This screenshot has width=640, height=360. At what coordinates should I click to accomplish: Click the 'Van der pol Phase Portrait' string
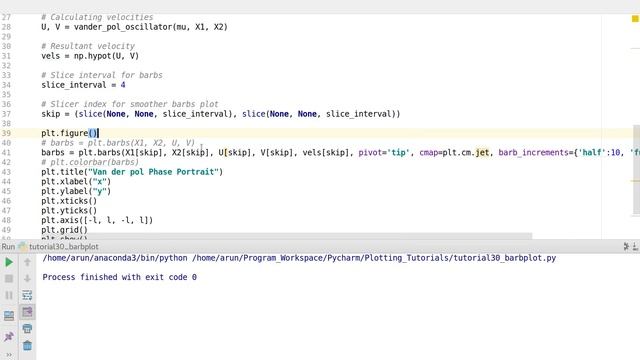click(x=153, y=172)
